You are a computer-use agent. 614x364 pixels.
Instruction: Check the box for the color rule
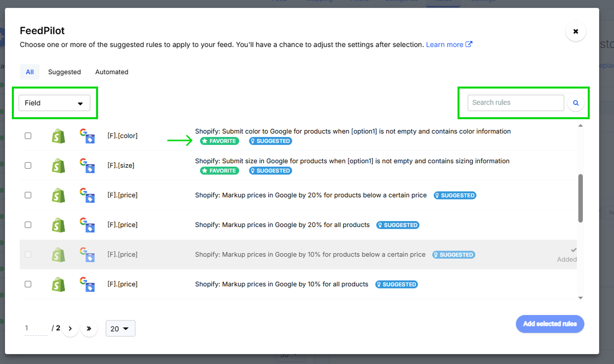click(x=28, y=136)
